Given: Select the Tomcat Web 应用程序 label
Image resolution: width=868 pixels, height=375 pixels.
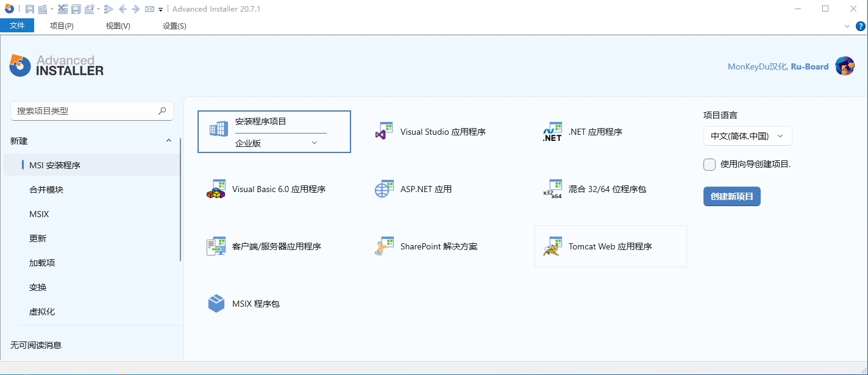Looking at the screenshot, I should [x=610, y=246].
